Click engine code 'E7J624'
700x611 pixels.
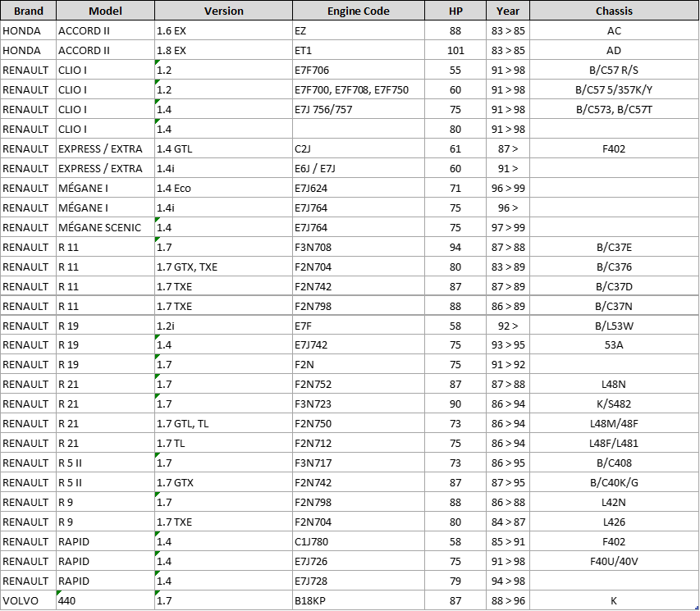(359, 188)
